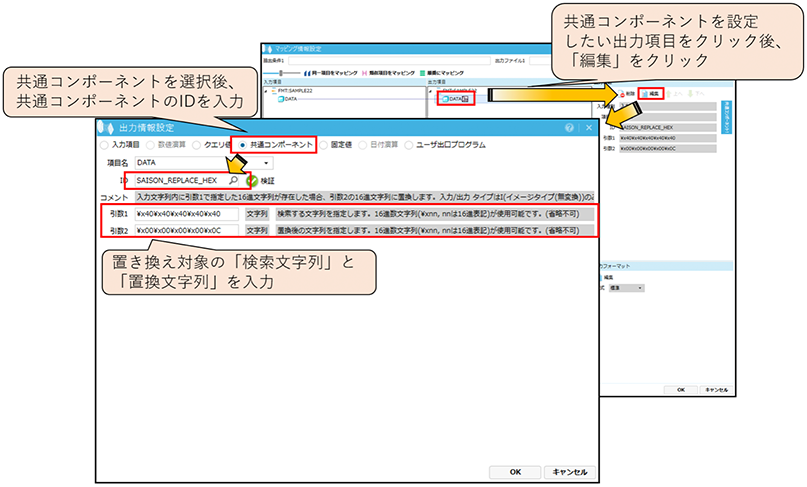Open the 項目名 DATA dropdown
Image resolution: width=807 pixels, height=487 pixels.
pyautogui.click(x=266, y=162)
